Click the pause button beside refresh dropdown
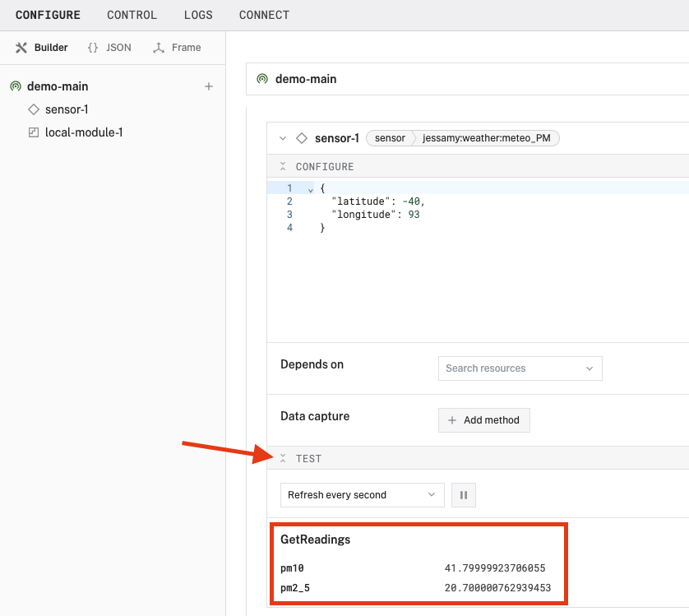The width and height of the screenshot is (689, 616). tap(464, 495)
